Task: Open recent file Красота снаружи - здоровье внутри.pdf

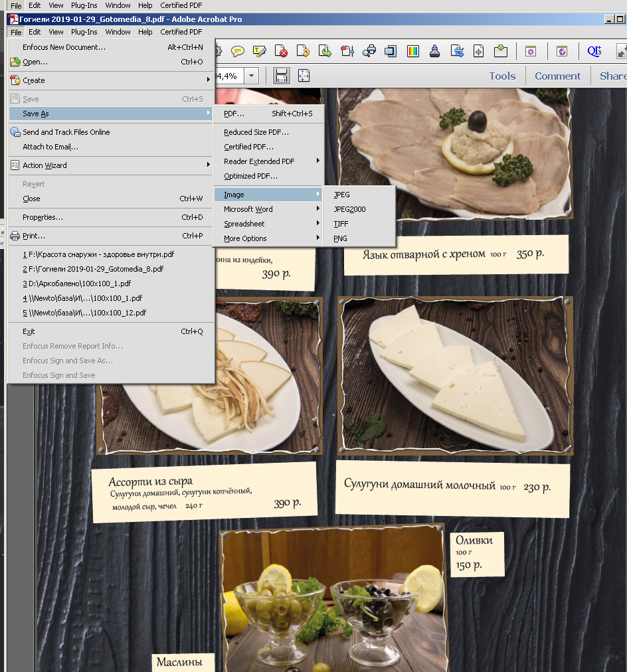Action: tap(98, 254)
